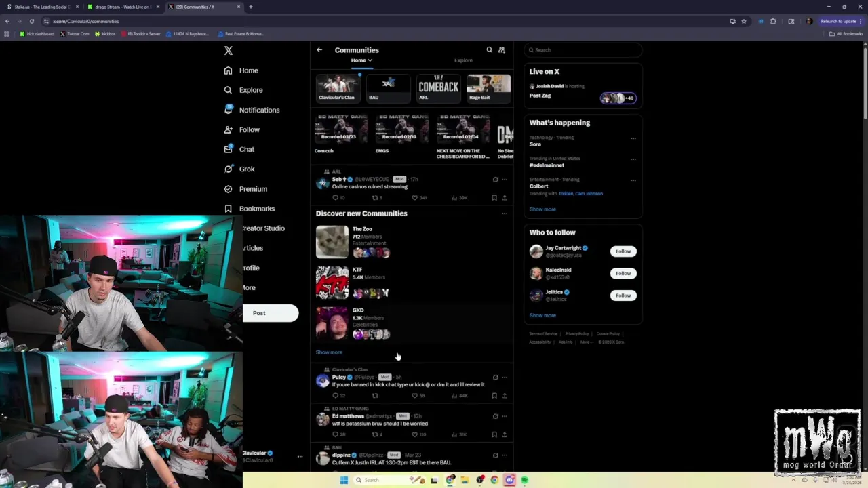Open more options on Seb's post
Viewport: 868px width, 488px height.
[504, 180]
